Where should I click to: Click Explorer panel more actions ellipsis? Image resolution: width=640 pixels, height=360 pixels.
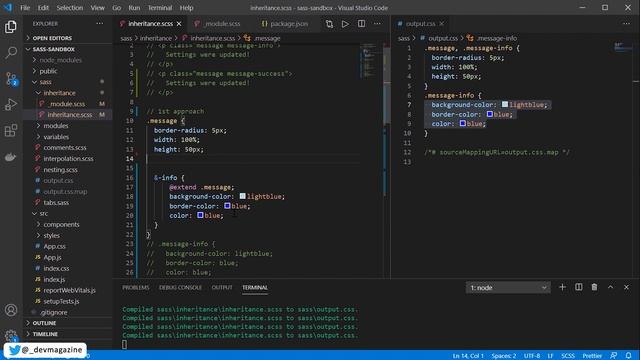click(100, 24)
